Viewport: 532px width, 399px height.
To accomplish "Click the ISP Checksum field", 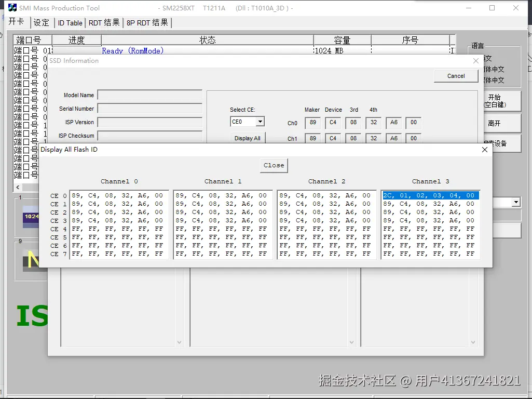I will (x=149, y=136).
